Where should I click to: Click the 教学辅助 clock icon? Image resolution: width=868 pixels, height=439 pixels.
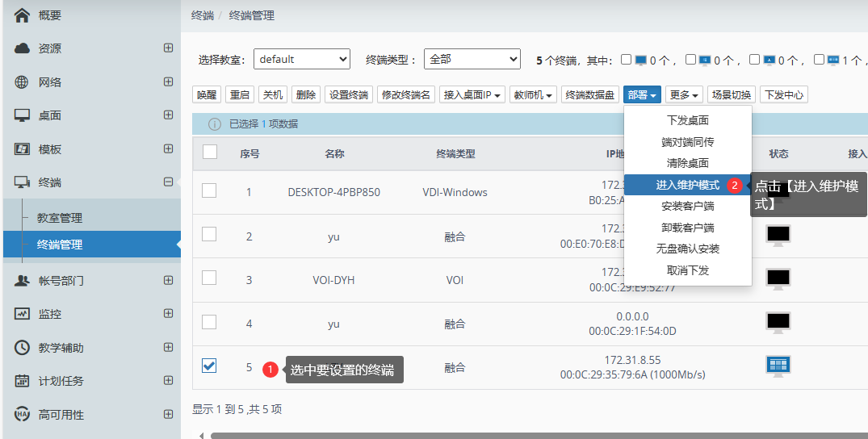click(x=23, y=348)
